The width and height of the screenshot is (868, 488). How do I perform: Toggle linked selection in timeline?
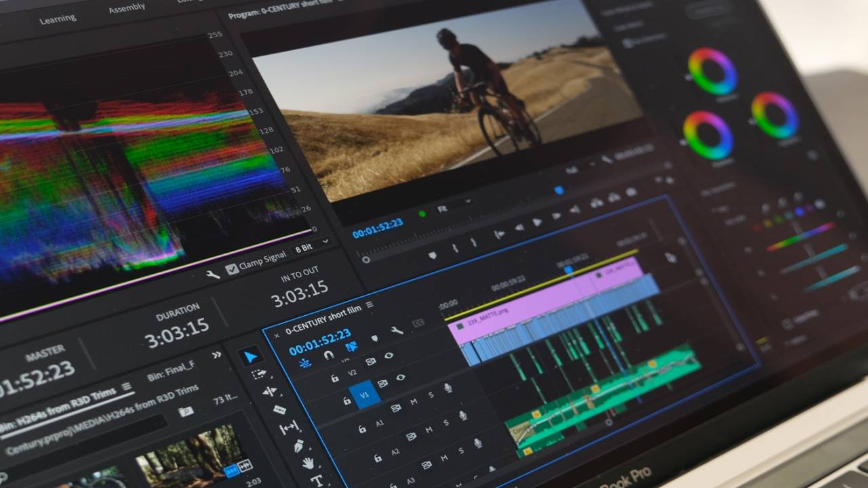click(351, 346)
